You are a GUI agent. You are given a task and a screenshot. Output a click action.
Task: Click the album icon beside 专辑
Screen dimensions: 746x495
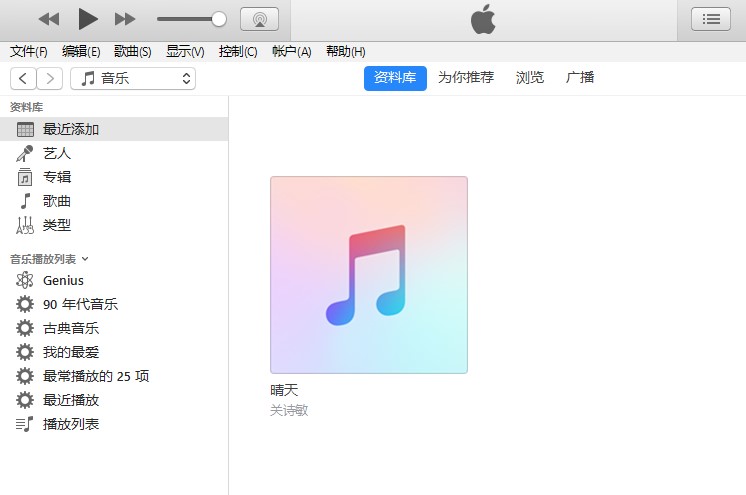(25, 177)
